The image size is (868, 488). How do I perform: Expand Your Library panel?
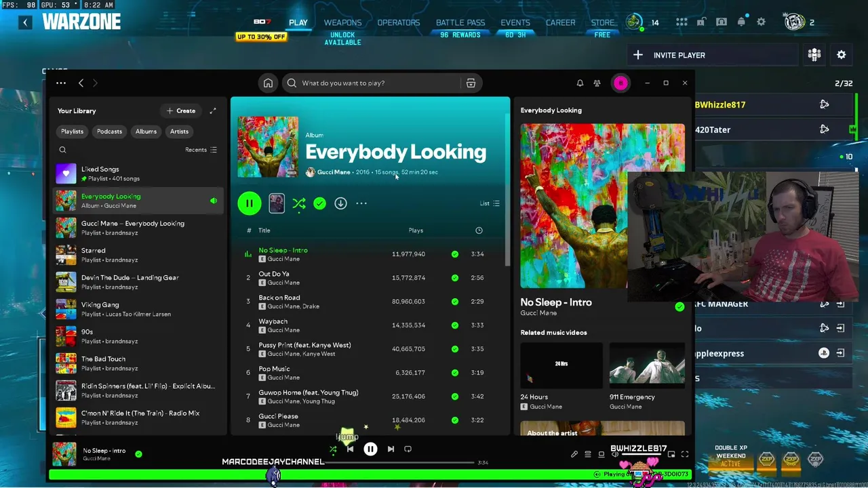[x=213, y=111]
